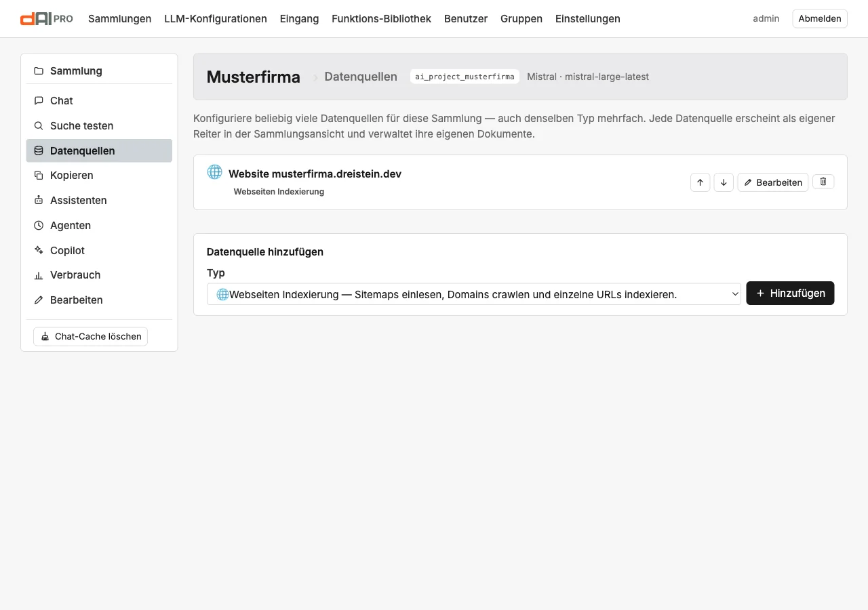The height and width of the screenshot is (610, 868).
Task: Click the database icon for Datenquellen
Action: (x=39, y=151)
